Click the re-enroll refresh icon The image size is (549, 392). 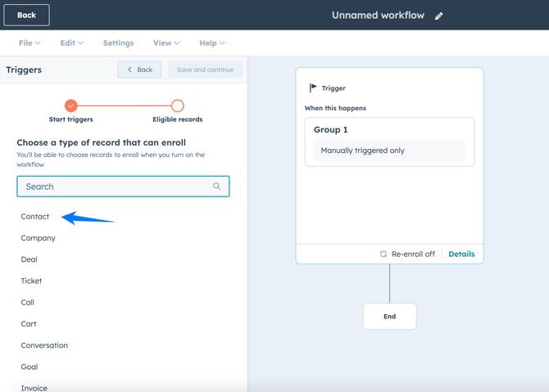[383, 255]
